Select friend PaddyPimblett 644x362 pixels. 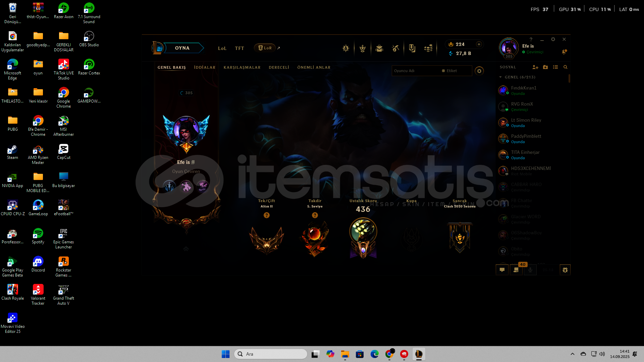coord(533,139)
